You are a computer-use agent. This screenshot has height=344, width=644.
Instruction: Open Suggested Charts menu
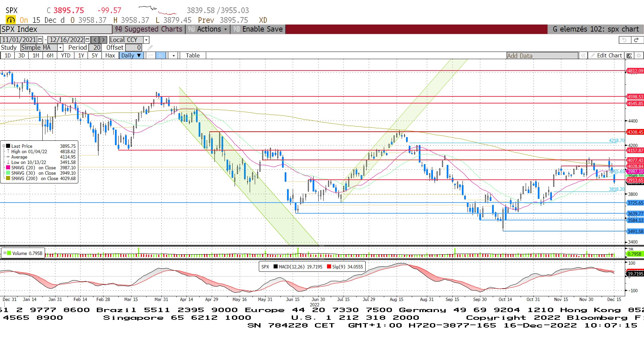click(x=149, y=29)
